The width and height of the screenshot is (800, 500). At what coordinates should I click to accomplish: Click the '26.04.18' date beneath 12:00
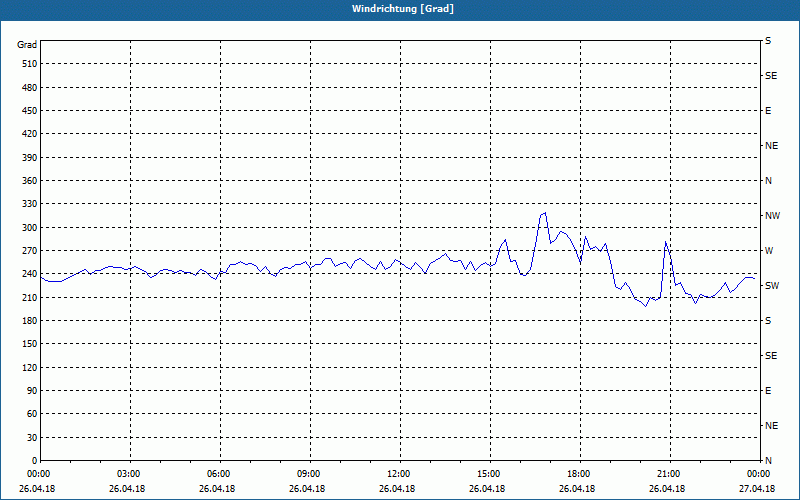pyautogui.click(x=397, y=489)
